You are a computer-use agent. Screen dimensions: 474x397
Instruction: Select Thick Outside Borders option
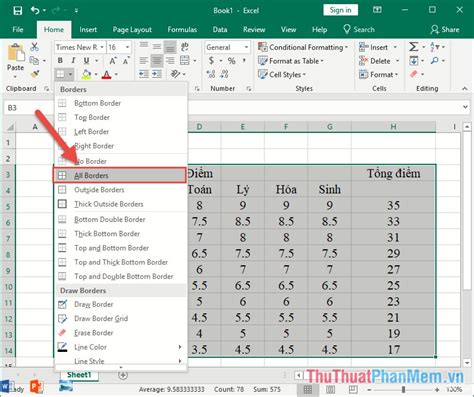tap(120, 204)
